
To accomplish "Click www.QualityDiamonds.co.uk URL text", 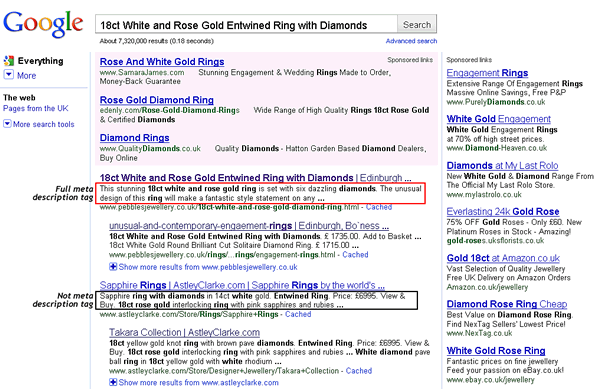I will [150, 148].
